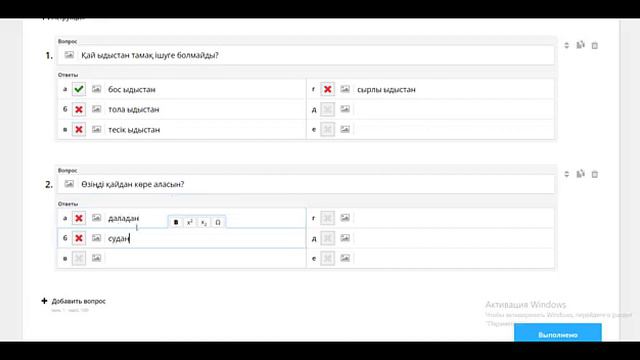Add image to answer 'бос ыдыстан'
This screenshot has height=360, width=640.
pyautogui.click(x=96, y=89)
